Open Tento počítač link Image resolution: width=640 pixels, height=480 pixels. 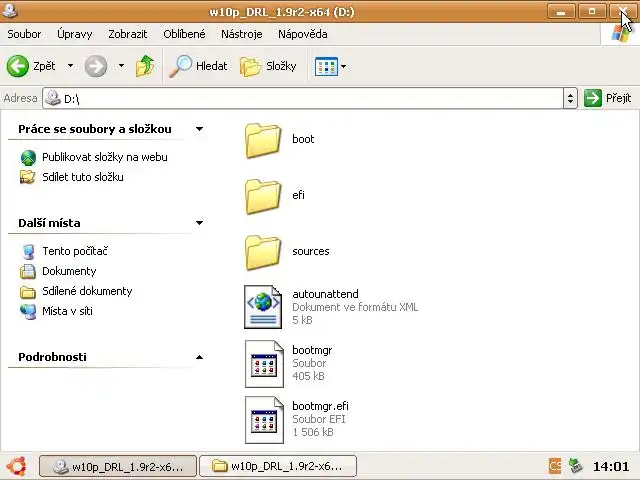(x=75, y=251)
